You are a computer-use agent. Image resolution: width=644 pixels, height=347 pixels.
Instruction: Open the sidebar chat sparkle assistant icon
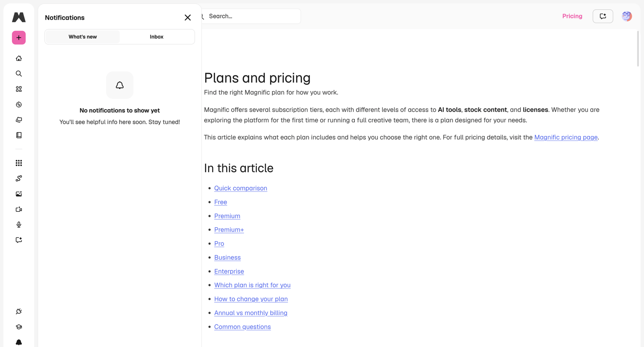coord(19,240)
